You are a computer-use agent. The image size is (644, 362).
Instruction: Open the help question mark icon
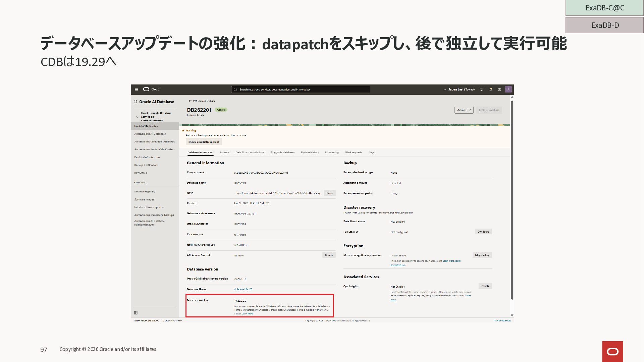coord(499,89)
